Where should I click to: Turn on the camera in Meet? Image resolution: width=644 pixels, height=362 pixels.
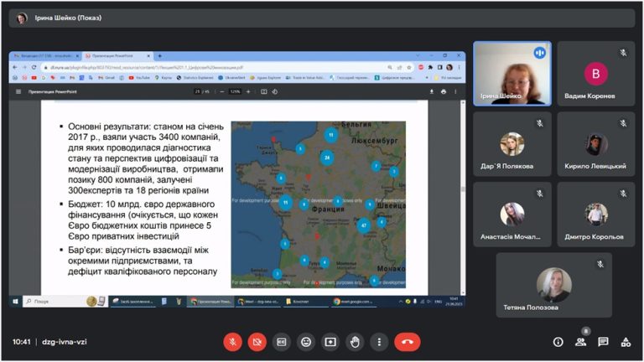pyautogui.click(x=257, y=342)
